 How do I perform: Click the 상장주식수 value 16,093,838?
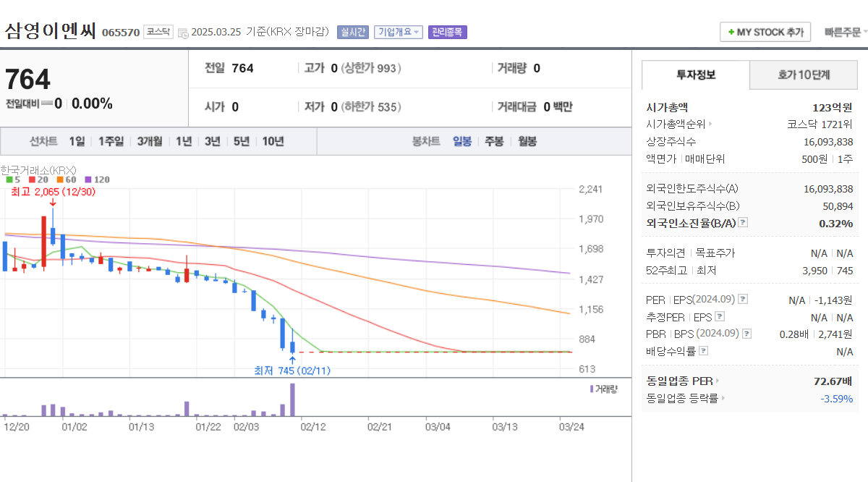pos(828,142)
